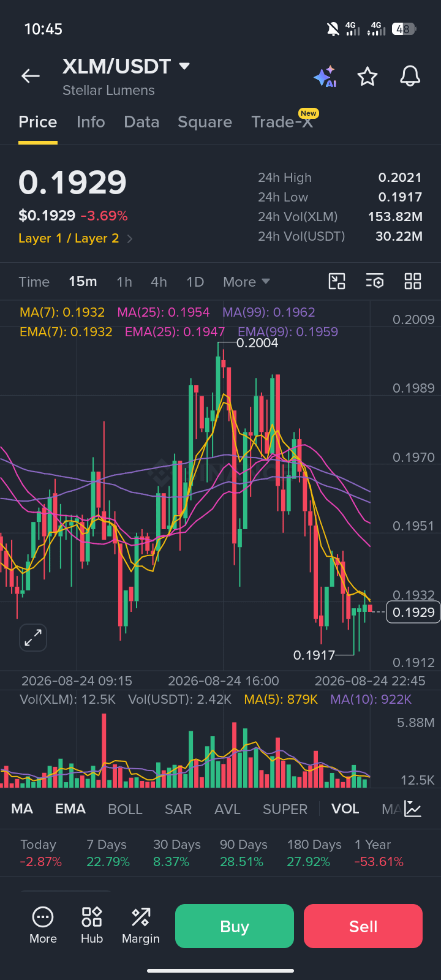The width and height of the screenshot is (441, 980).
Task: Open indicator chart settings icon beside VOL
Action: [x=413, y=809]
